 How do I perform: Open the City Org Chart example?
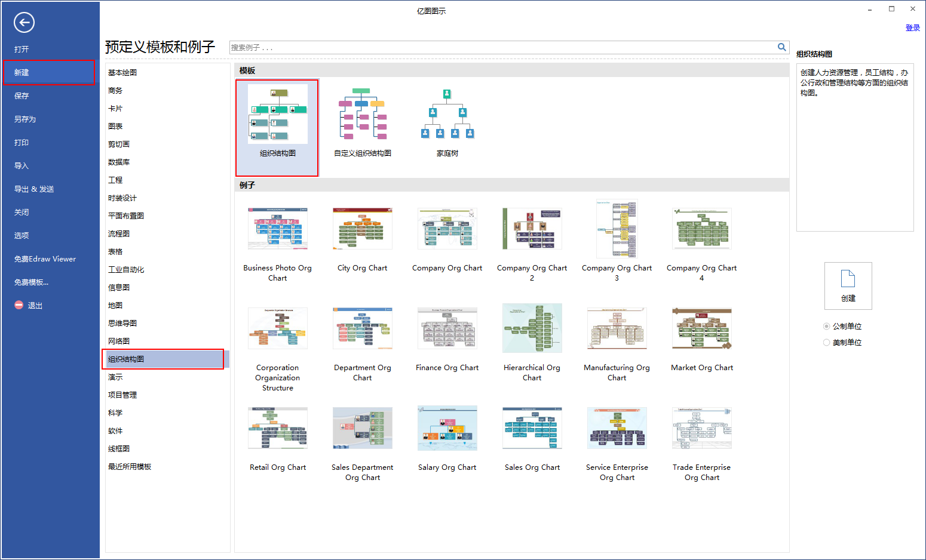click(x=362, y=229)
